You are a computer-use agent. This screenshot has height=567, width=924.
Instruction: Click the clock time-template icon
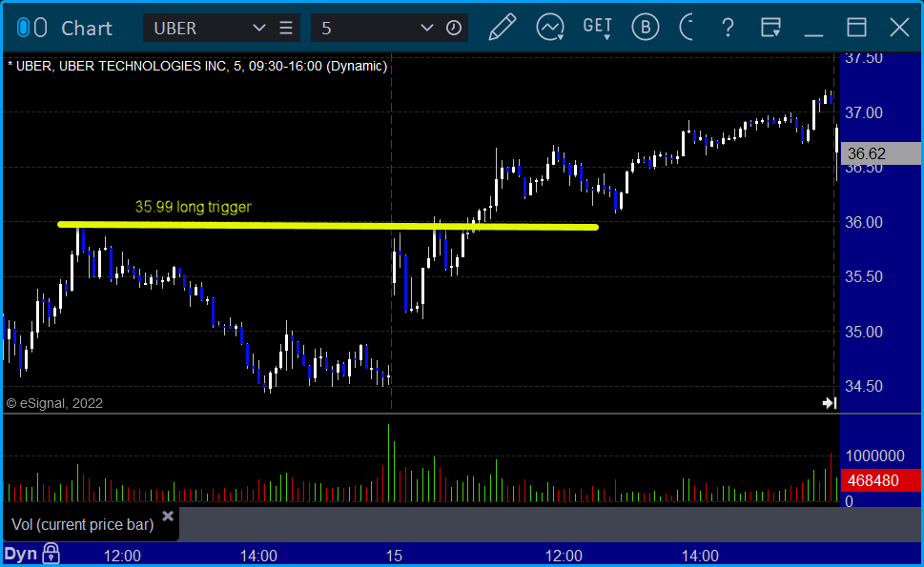pos(454,28)
